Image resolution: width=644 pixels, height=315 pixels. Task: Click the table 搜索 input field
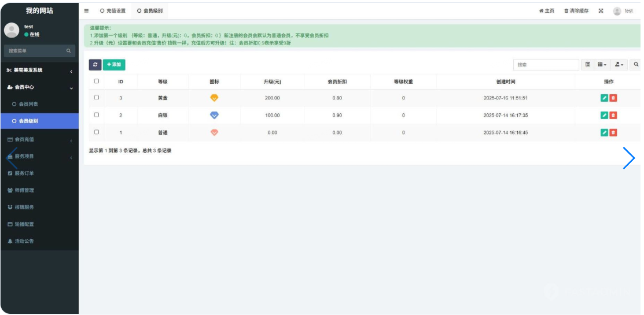(546, 65)
